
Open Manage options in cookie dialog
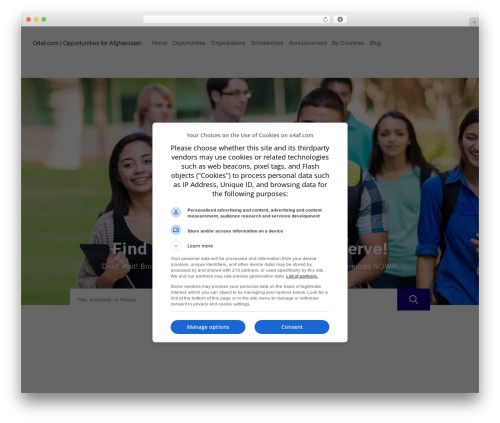click(208, 327)
